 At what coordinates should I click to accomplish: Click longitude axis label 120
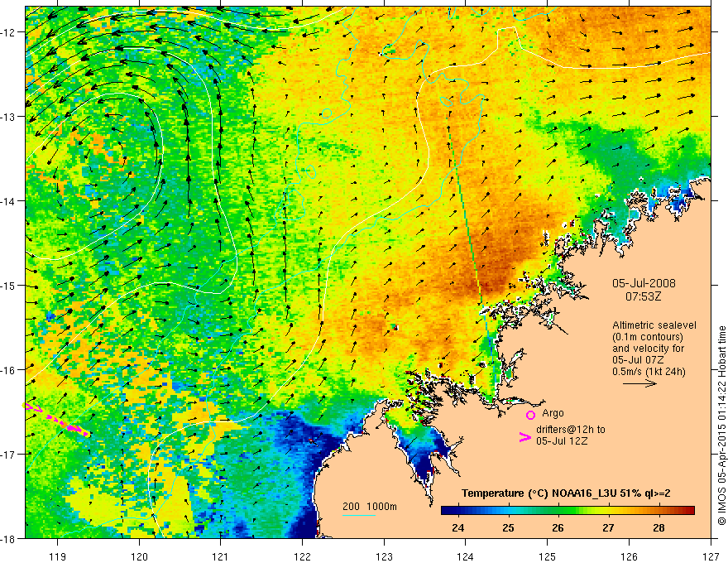coord(139,556)
